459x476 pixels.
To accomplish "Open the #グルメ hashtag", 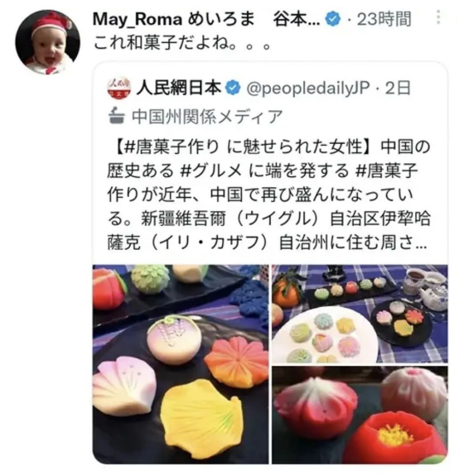I will pyautogui.click(x=210, y=171).
